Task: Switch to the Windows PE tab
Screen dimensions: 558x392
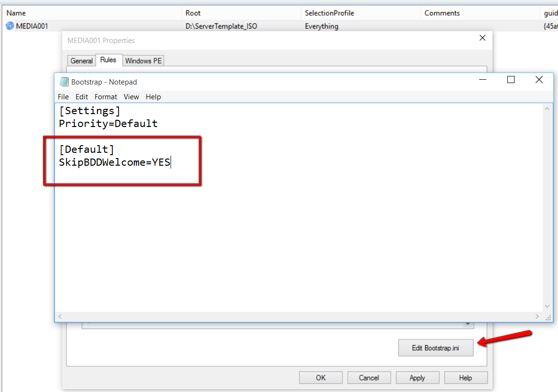Action: tap(143, 61)
